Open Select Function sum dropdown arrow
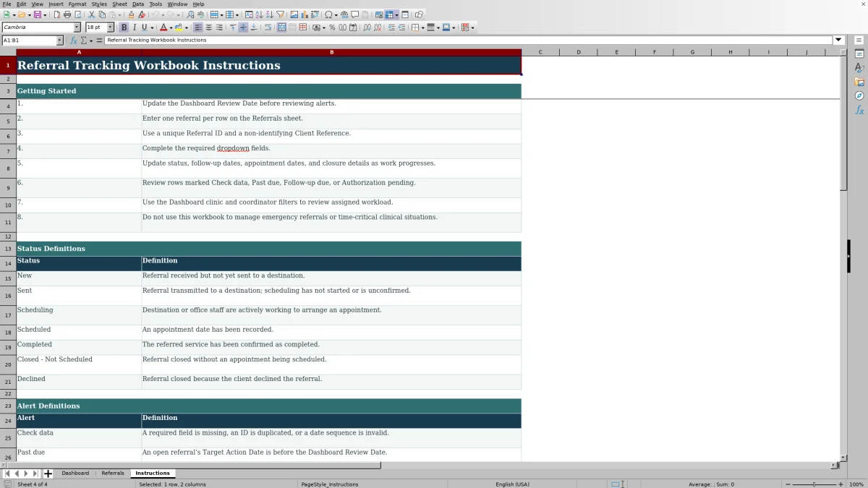The width and height of the screenshot is (868, 488). (x=90, y=41)
